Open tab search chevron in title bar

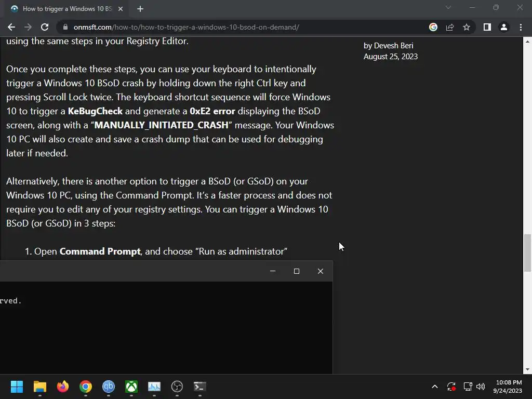click(x=448, y=7)
